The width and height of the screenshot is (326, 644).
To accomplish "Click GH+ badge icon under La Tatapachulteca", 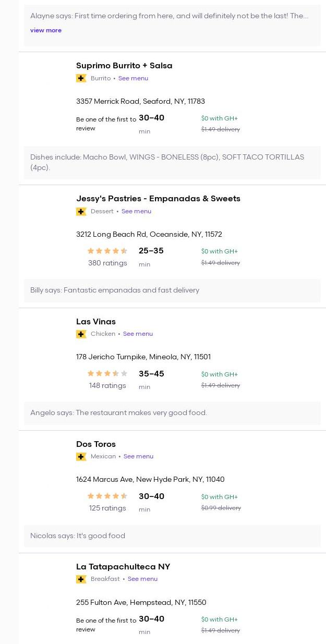I will (81, 579).
